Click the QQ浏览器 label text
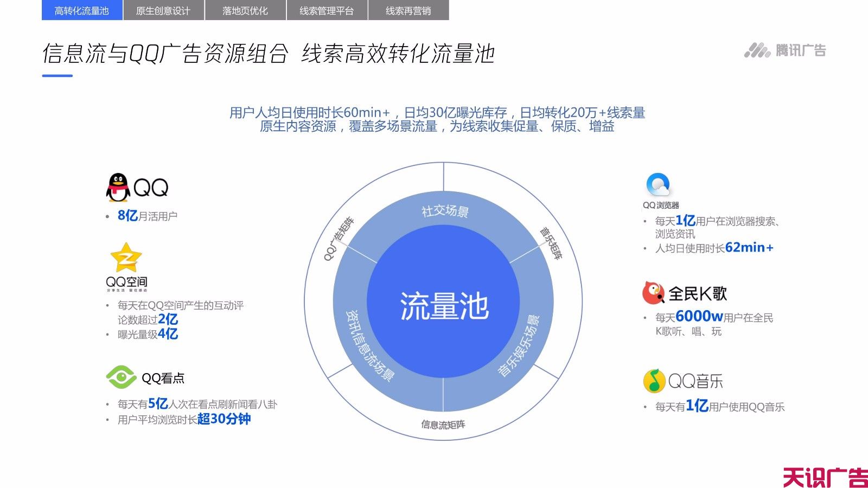This screenshot has height=488, width=868. click(661, 206)
